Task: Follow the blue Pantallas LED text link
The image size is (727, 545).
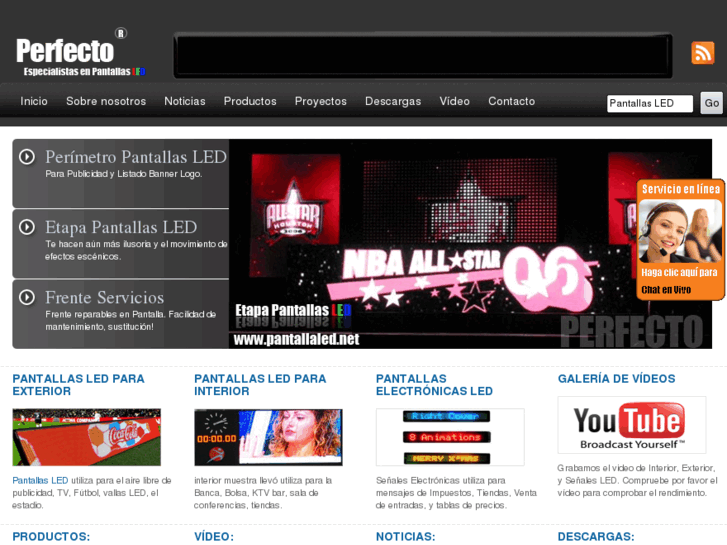Action: click(40, 481)
